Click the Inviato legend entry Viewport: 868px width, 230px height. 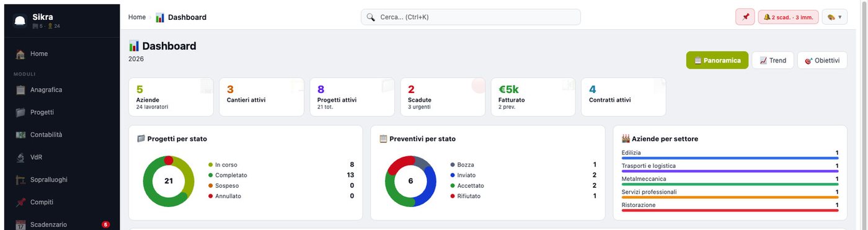coord(523,175)
